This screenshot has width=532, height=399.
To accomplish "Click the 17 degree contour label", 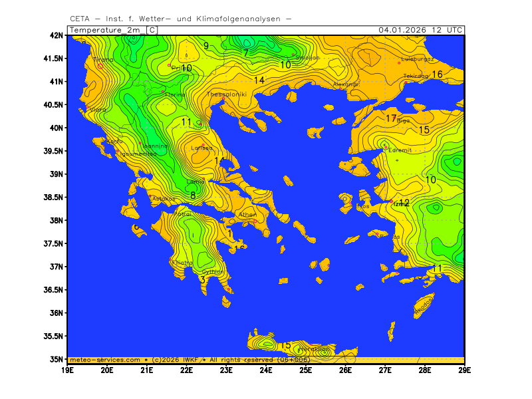I will 392,118.
